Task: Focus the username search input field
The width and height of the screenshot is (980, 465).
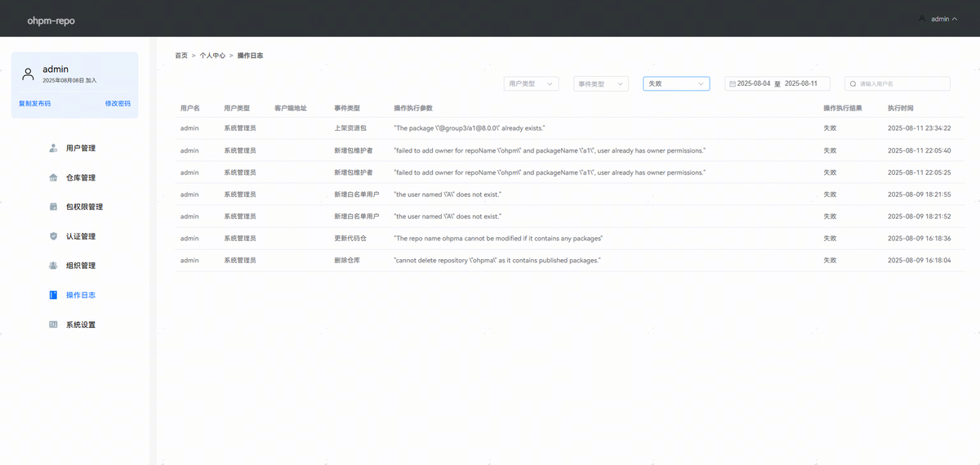Action: 902,83
